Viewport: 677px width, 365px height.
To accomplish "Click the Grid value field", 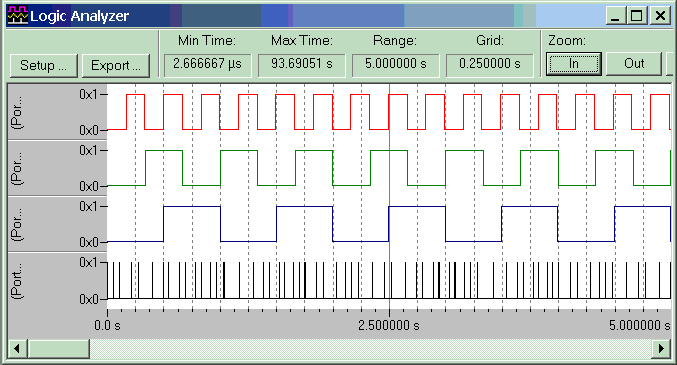I will (x=490, y=65).
